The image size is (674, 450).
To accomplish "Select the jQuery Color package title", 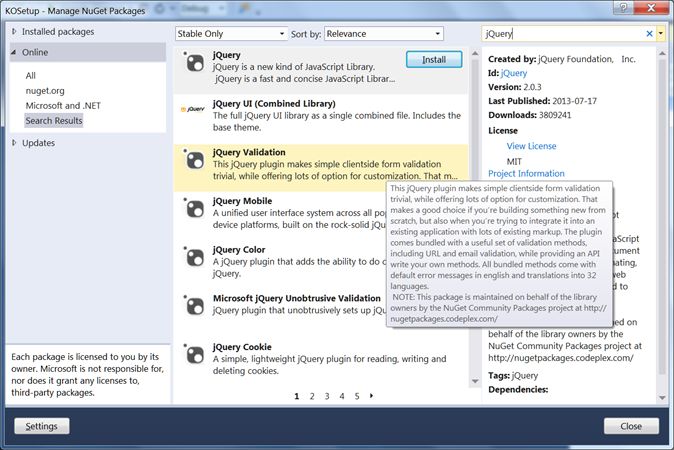I will (239, 250).
